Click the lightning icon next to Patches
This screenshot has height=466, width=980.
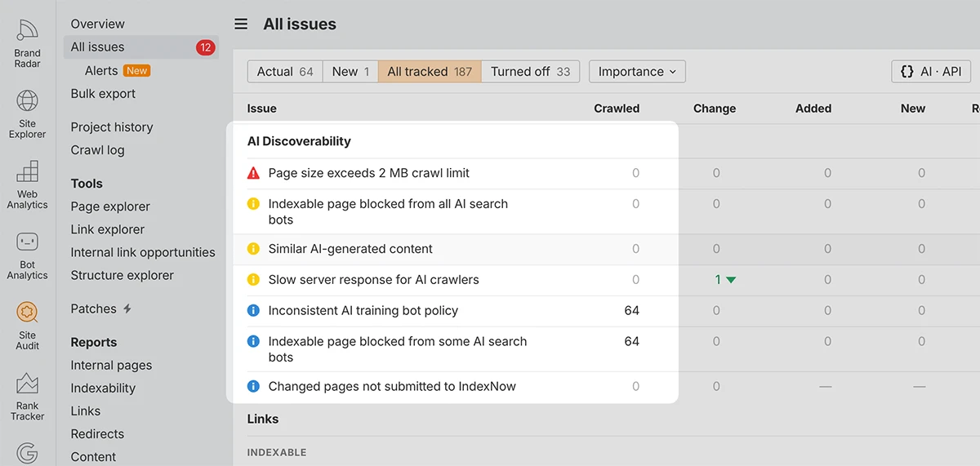point(127,309)
